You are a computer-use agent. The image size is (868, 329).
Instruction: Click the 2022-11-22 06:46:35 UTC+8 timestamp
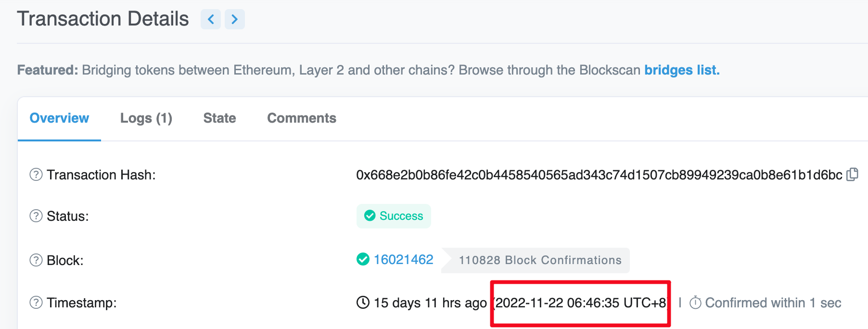pyautogui.click(x=581, y=303)
